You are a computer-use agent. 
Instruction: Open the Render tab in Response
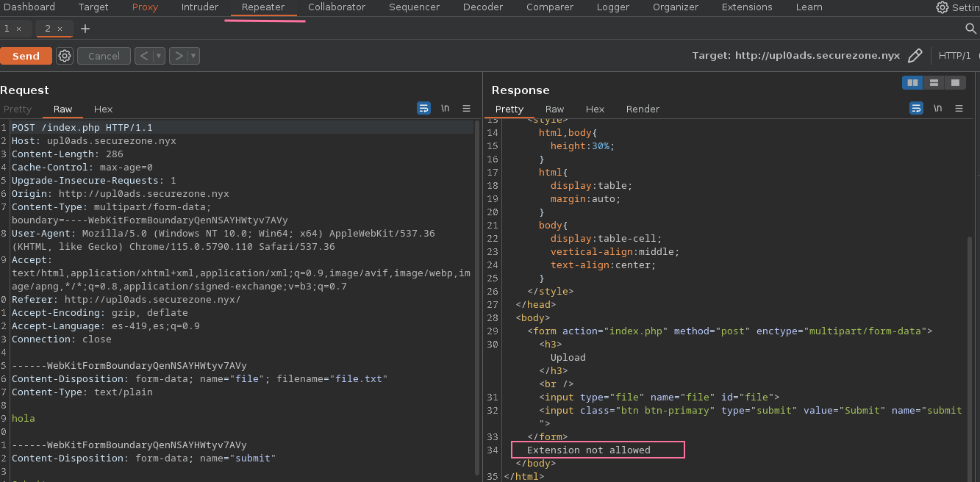point(643,109)
